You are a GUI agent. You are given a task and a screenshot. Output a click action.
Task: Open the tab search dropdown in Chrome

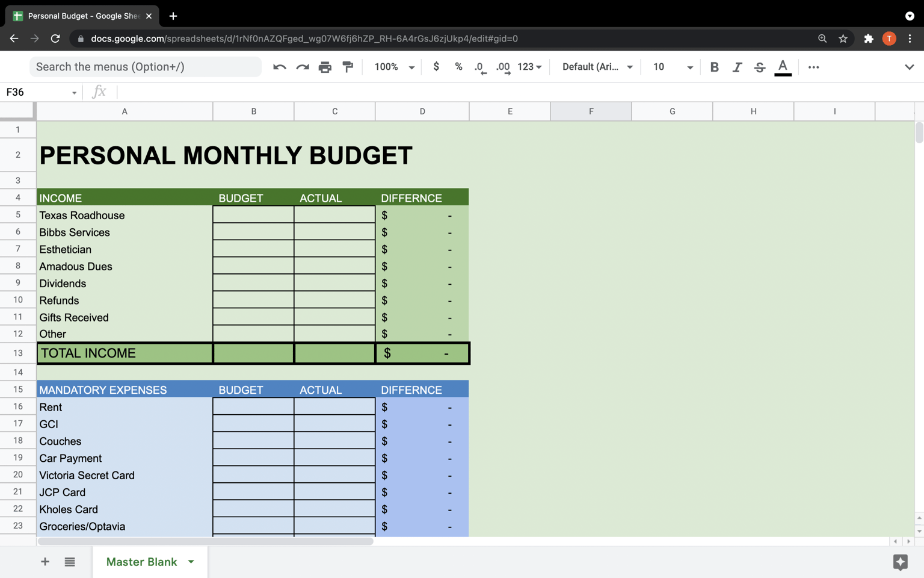(910, 16)
